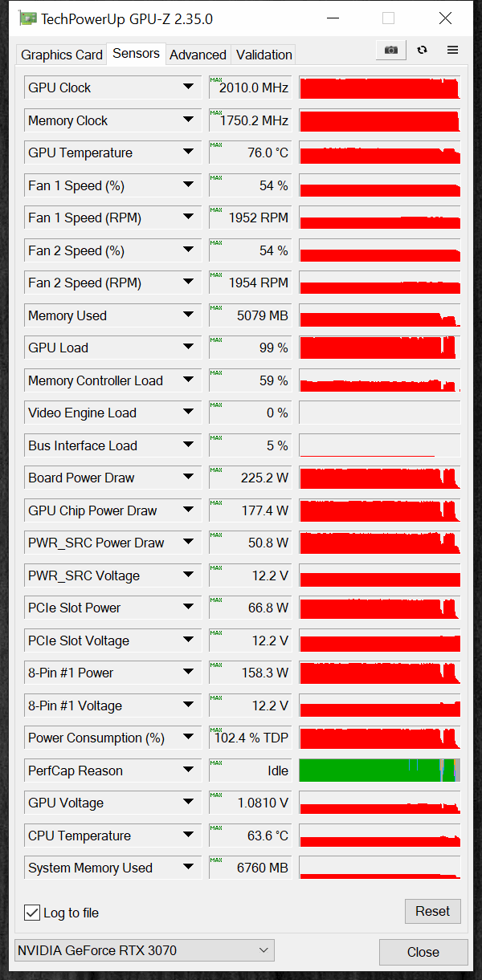The width and height of the screenshot is (482, 980).
Task: Click the Close button at bottom
Action: point(423,952)
